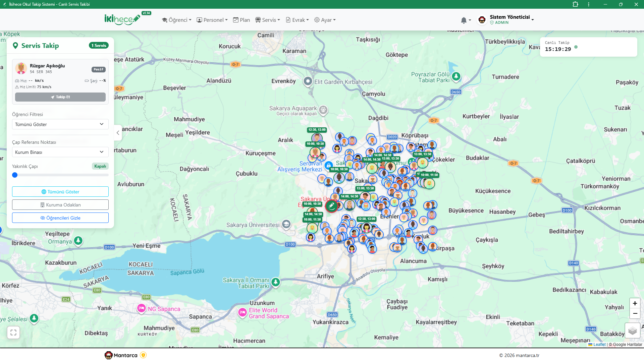Image resolution: width=644 pixels, height=362 pixels.
Task: Click the Sistem Yöneticisi avatar icon
Action: click(x=482, y=20)
